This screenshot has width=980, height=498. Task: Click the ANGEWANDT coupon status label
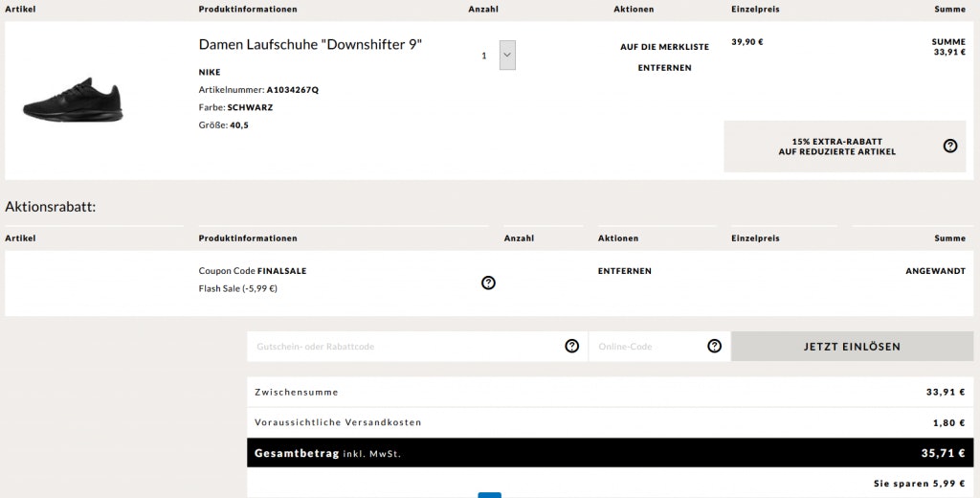pos(935,271)
